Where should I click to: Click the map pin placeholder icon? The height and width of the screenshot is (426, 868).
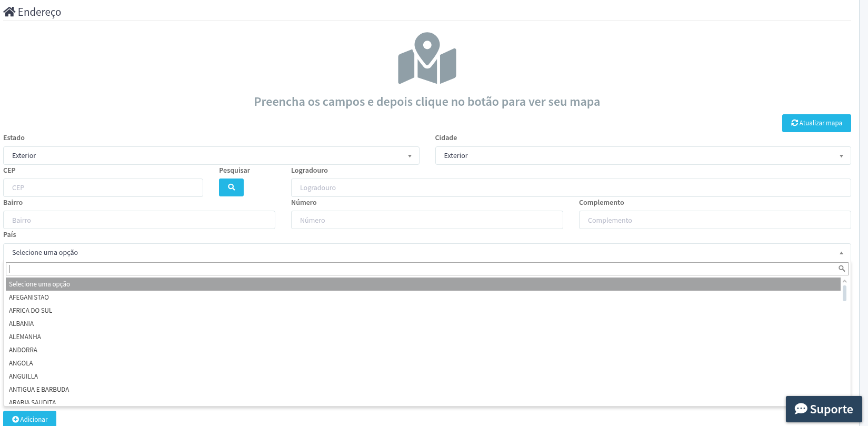coord(427,58)
